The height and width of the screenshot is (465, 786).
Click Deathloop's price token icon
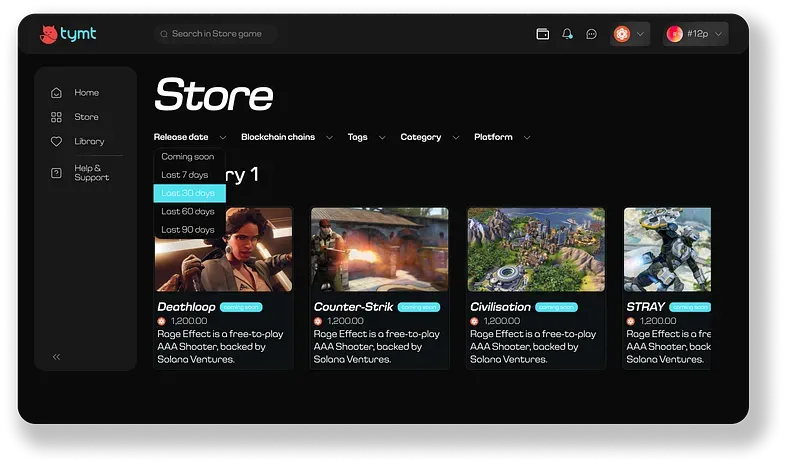161,321
